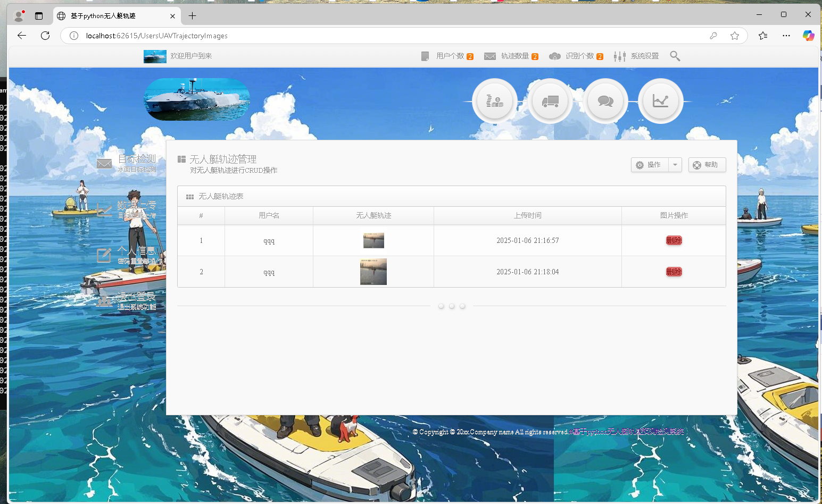
Task: Open the purple footer link after the copyright
Action: [x=627, y=432]
